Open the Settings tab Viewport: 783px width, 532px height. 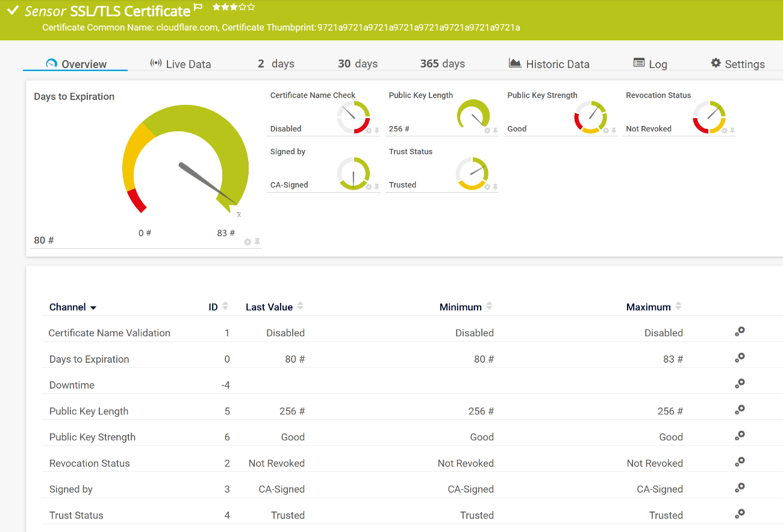coord(737,64)
